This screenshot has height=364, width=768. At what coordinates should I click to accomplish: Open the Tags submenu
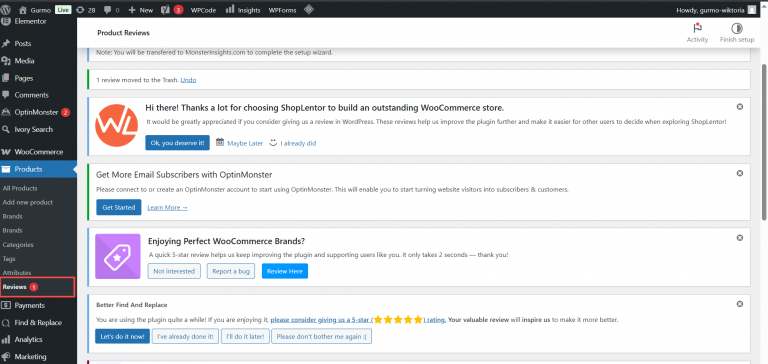pos(9,259)
